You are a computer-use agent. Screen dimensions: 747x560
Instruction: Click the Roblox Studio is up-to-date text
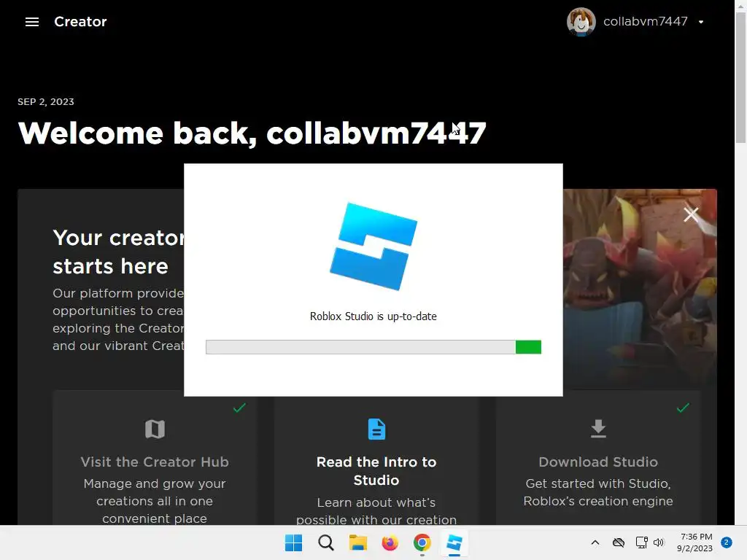coord(373,316)
